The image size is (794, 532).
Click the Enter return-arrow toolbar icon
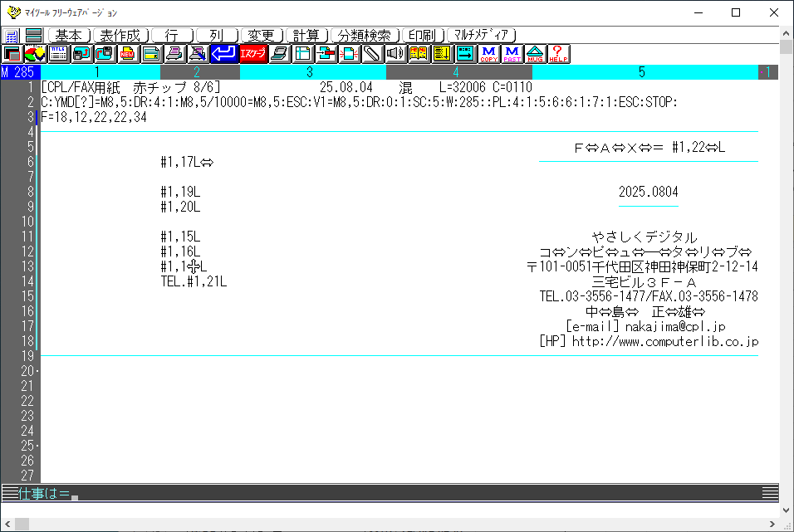click(x=223, y=54)
